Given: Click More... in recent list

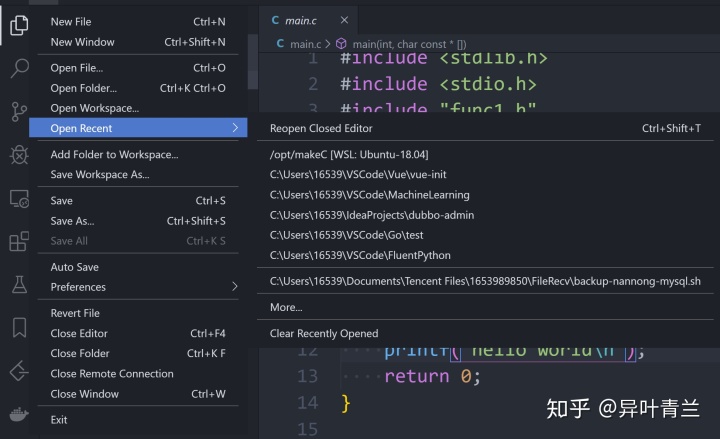Looking at the screenshot, I should point(485,307).
